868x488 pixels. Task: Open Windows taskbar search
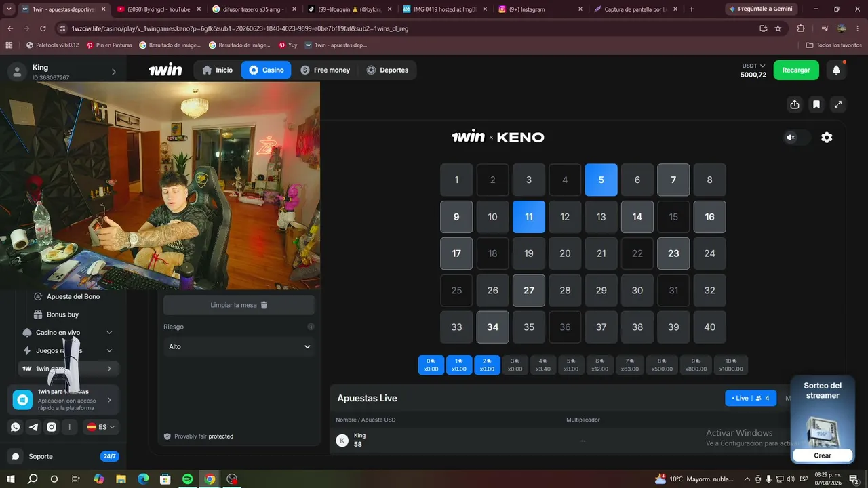33,479
